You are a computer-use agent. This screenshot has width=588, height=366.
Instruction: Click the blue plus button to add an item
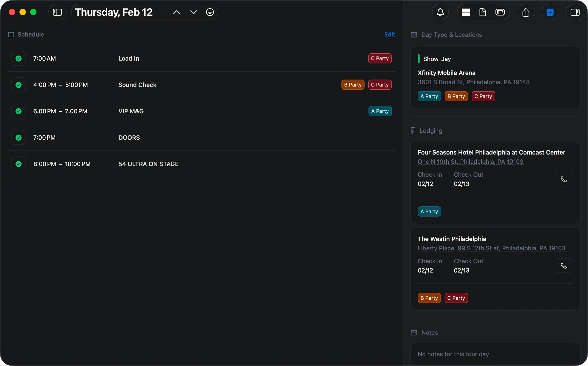click(x=550, y=12)
